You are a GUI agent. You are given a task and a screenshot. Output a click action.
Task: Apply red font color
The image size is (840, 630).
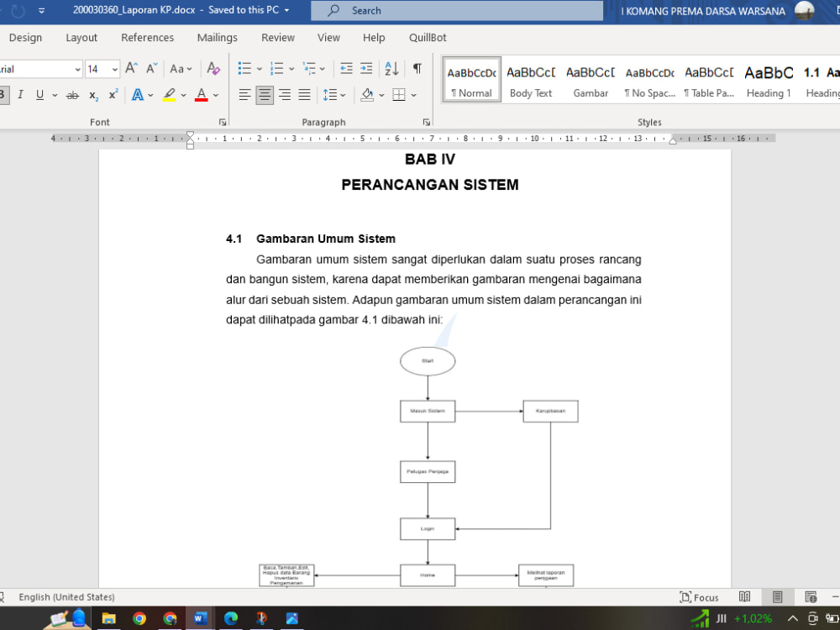point(202,95)
